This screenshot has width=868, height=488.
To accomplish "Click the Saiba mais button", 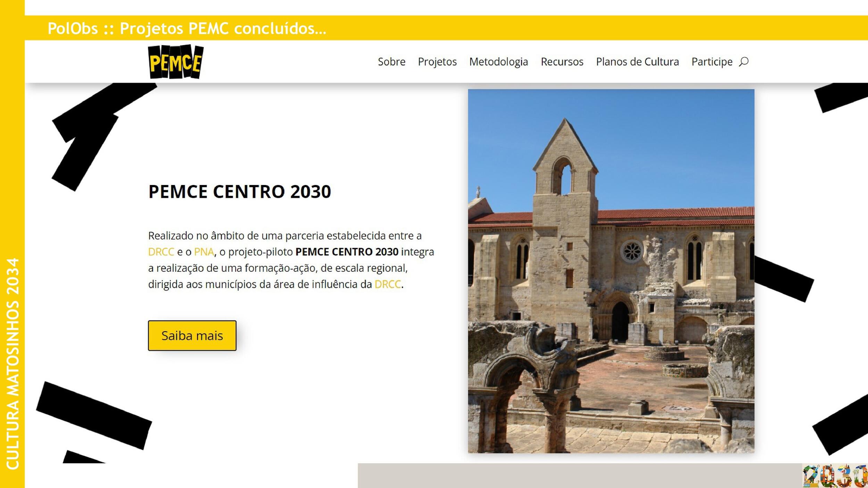I will tap(192, 336).
